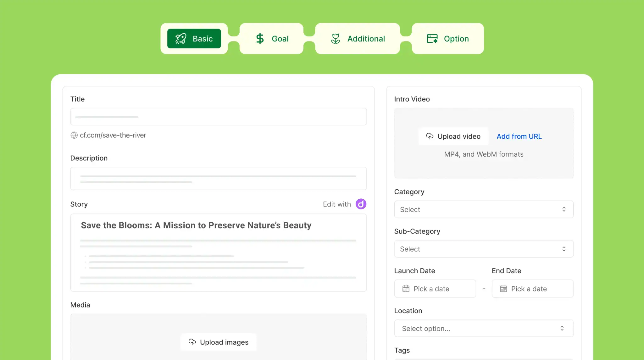Click cloud upload icon in Upload images
The width and height of the screenshot is (644, 360).
point(192,342)
